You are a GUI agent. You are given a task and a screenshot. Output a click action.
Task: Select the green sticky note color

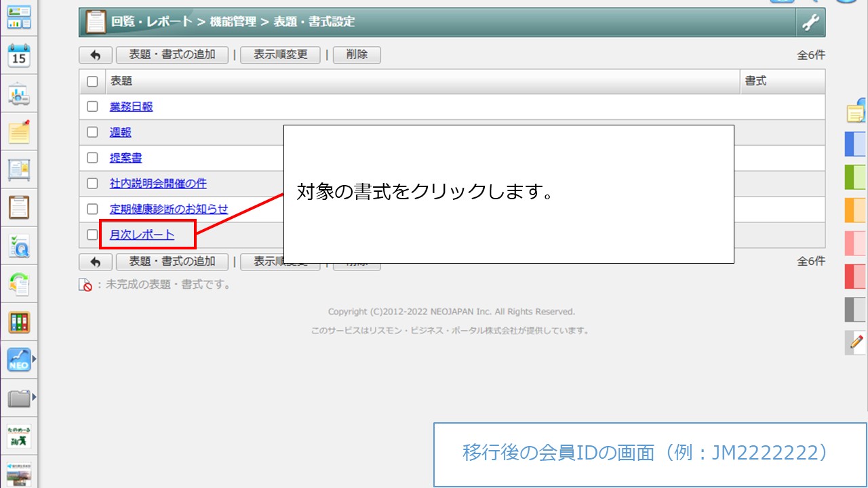point(856,177)
